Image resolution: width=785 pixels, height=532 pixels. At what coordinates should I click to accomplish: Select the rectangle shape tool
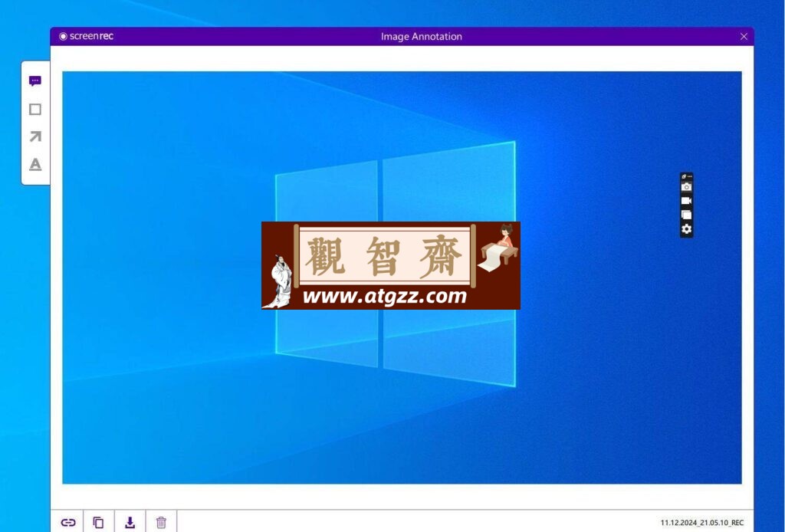click(35, 109)
